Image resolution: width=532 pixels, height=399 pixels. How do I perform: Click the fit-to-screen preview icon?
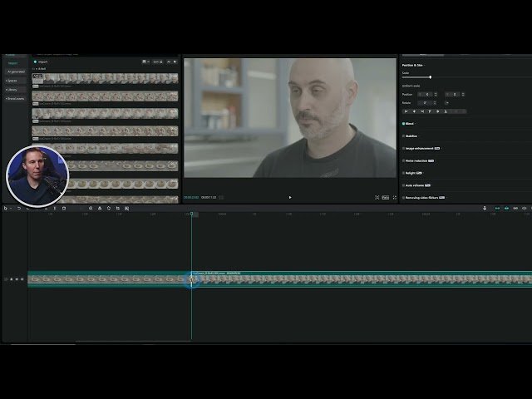click(x=377, y=198)
